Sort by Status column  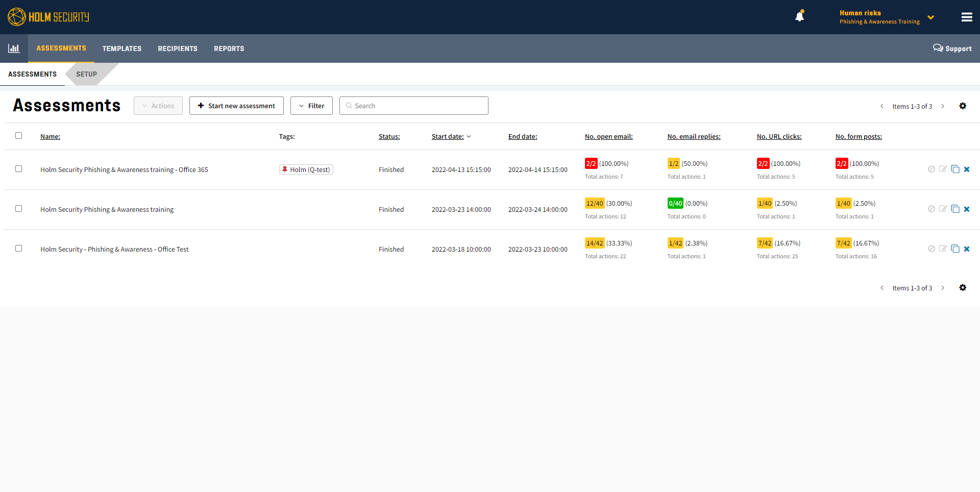[389, 136]
